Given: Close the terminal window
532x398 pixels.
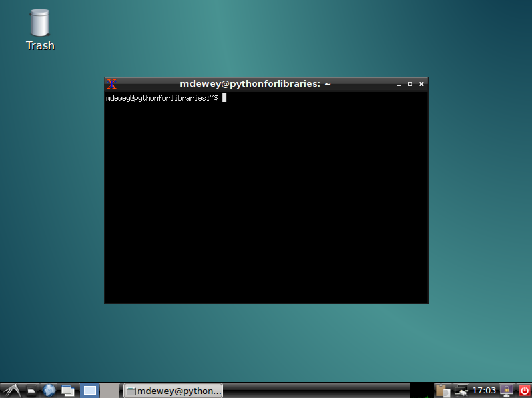Looking at the screenshot, I should pos(421,84).
